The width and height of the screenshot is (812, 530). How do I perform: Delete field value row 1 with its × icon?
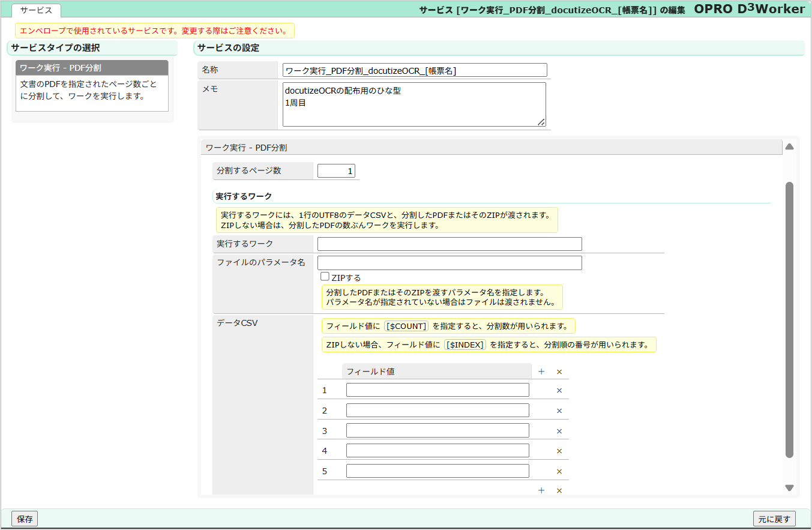[x=559, y=390]
